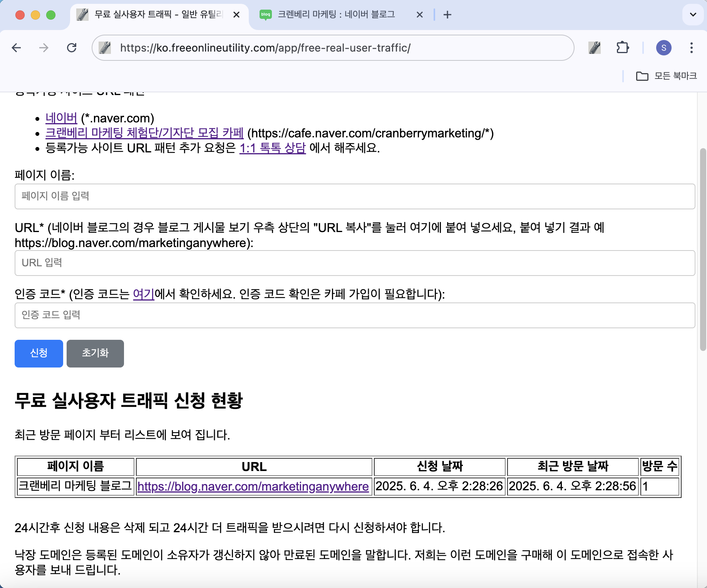Select the 크랜베리 마케팅 블로그 table cell
Viewport: 707px width, 588px height.
click(75, 486)
